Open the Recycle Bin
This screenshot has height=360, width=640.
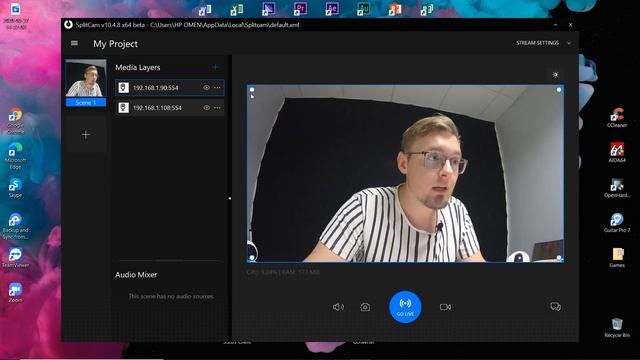(x=617, y=328)
